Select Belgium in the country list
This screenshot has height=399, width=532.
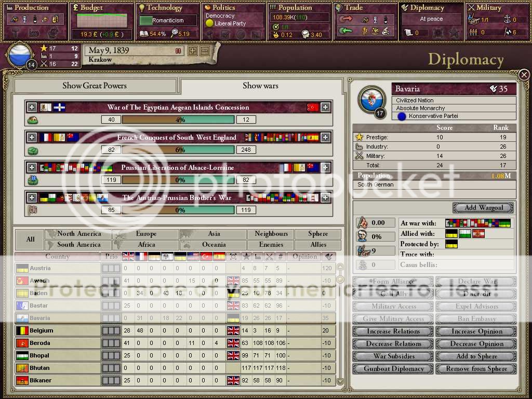[42, 330]
